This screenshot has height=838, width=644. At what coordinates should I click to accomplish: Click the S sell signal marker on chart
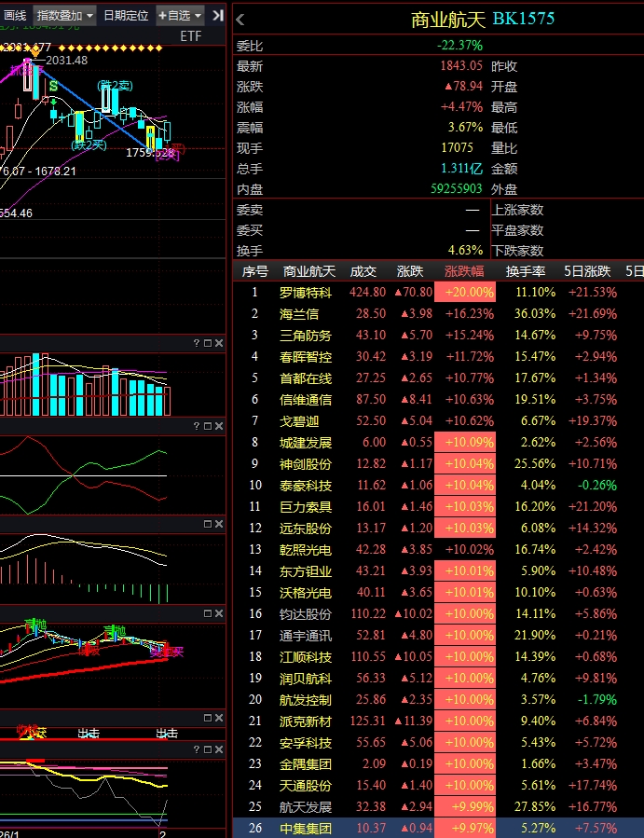click(x=53, y=86)
